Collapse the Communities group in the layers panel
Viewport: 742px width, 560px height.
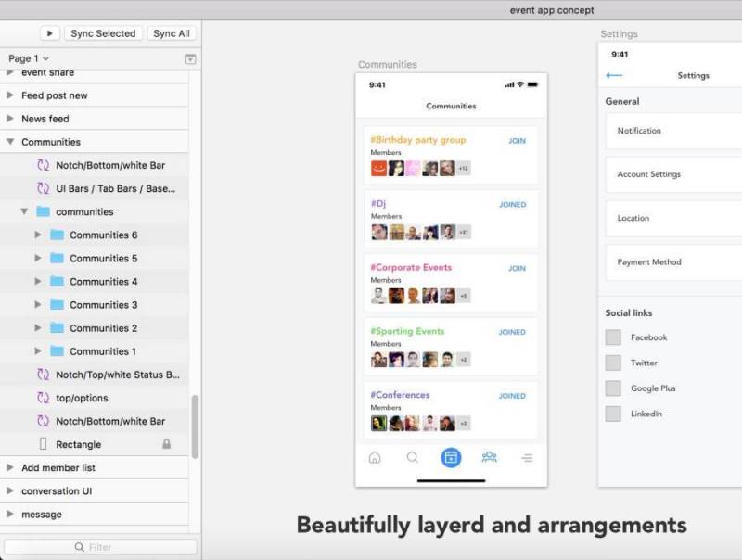tap(9, 141)
